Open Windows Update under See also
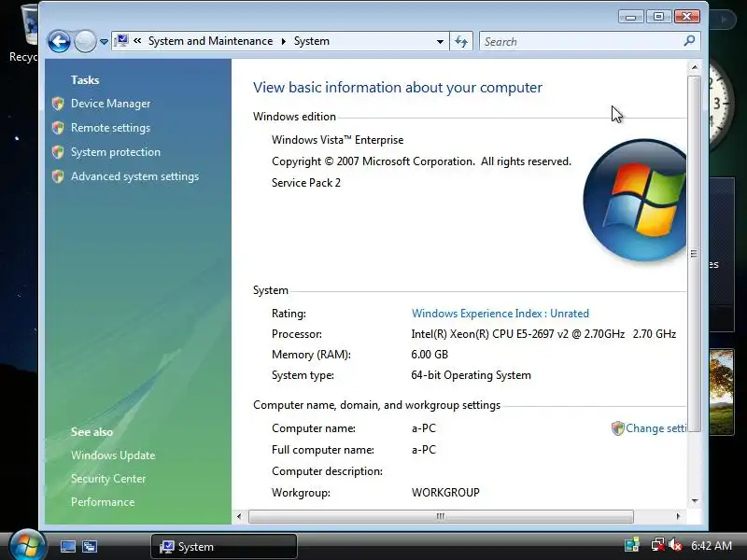Viewport: 747px width, 560px height. coord(113,455)
